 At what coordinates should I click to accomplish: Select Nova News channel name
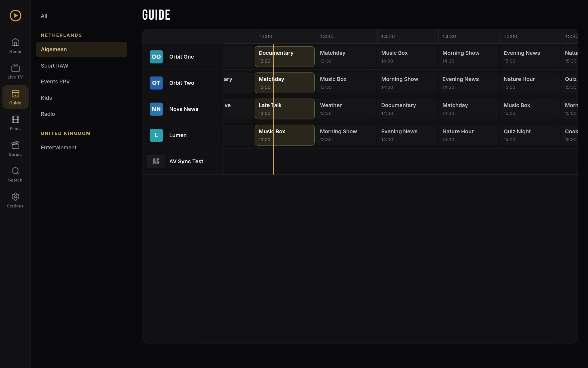point(184,109)
